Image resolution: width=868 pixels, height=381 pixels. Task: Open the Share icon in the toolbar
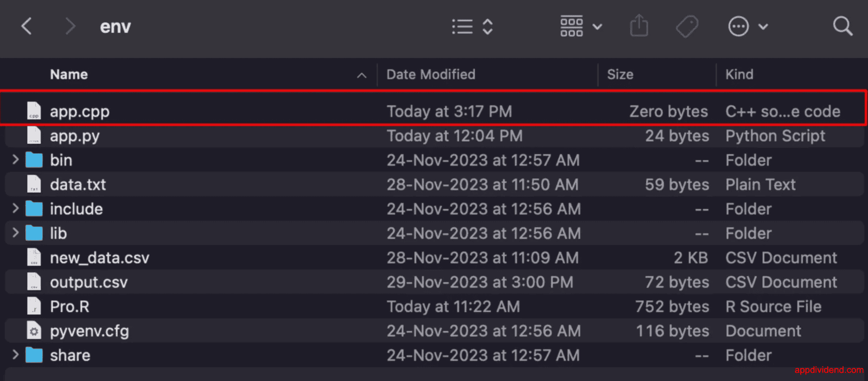(x=639, y=26)
